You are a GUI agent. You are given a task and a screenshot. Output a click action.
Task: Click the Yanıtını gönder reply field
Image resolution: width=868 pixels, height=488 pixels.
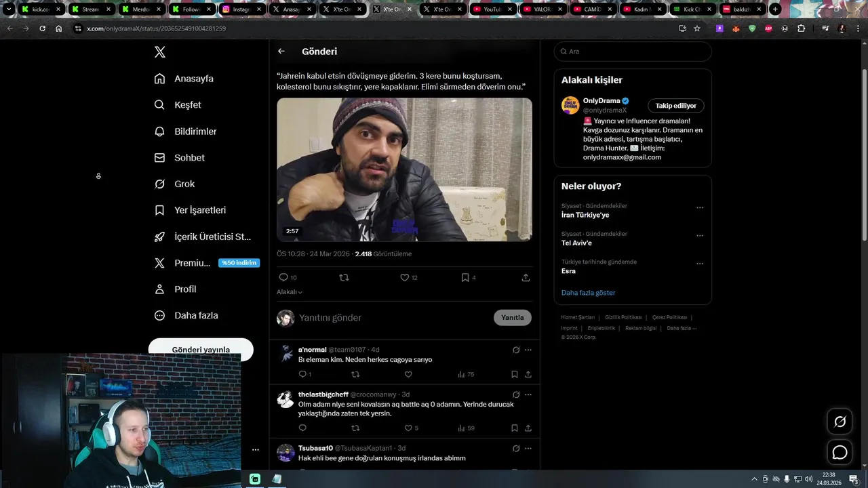tap(393, 318)
